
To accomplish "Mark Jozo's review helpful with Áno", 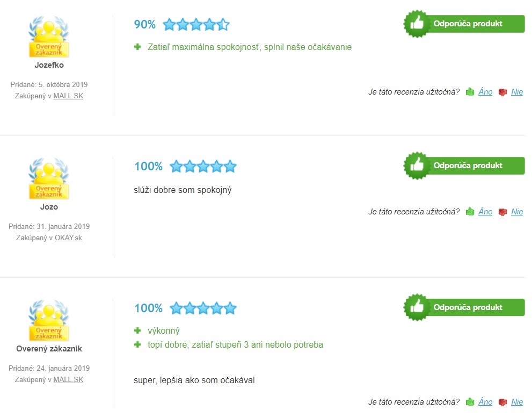I will click(485, 212).
